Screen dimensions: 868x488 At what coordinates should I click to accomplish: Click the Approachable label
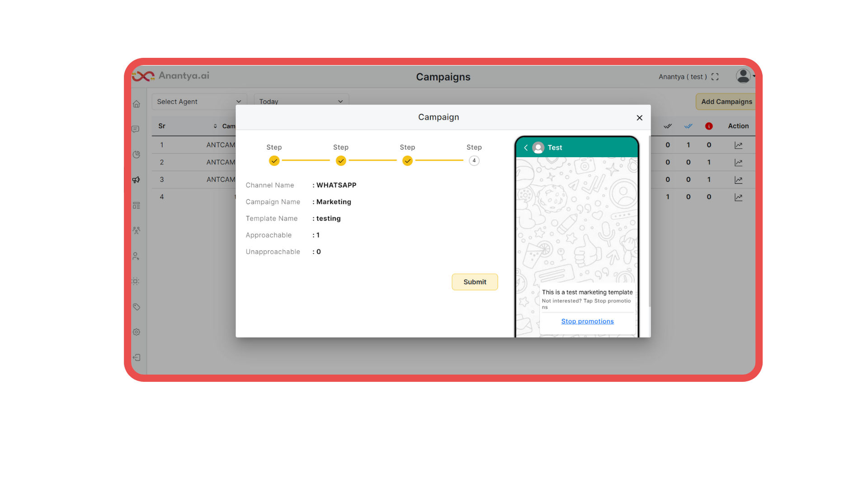269,235
